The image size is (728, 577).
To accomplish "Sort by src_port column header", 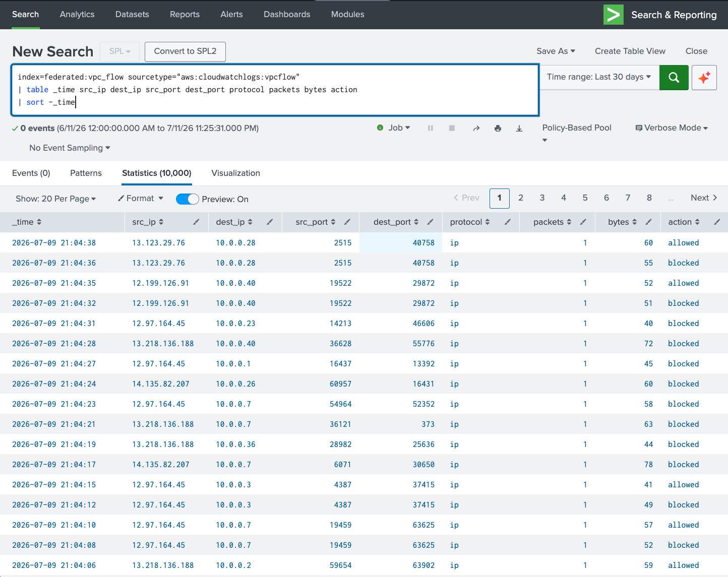I will pyautogui.click(x=316, y=222).
